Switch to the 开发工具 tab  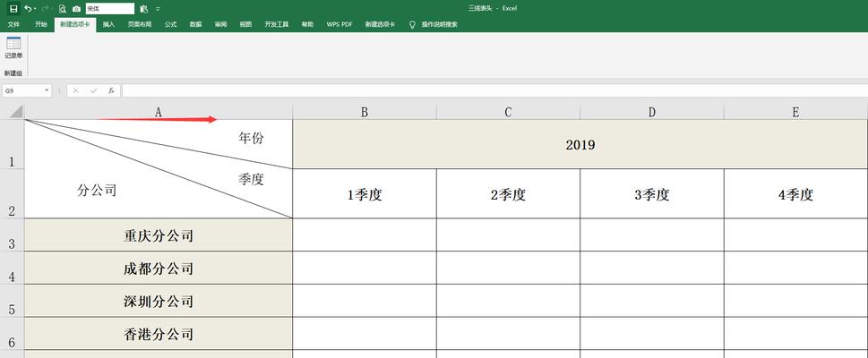[x=277, y=24]
